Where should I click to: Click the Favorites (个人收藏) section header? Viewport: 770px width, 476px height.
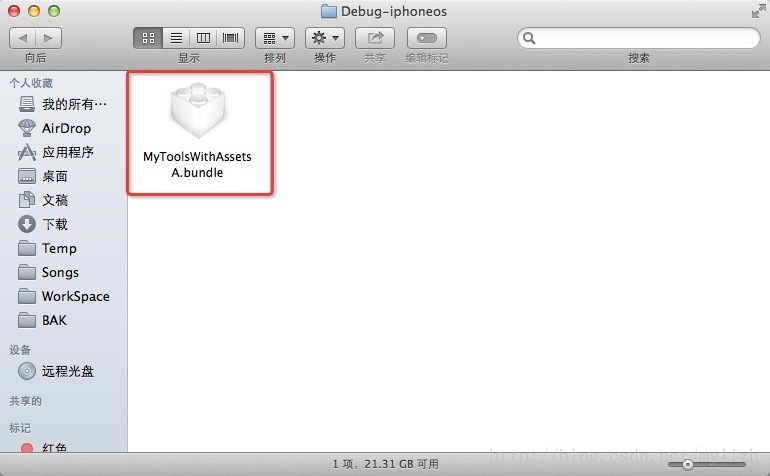31,83
